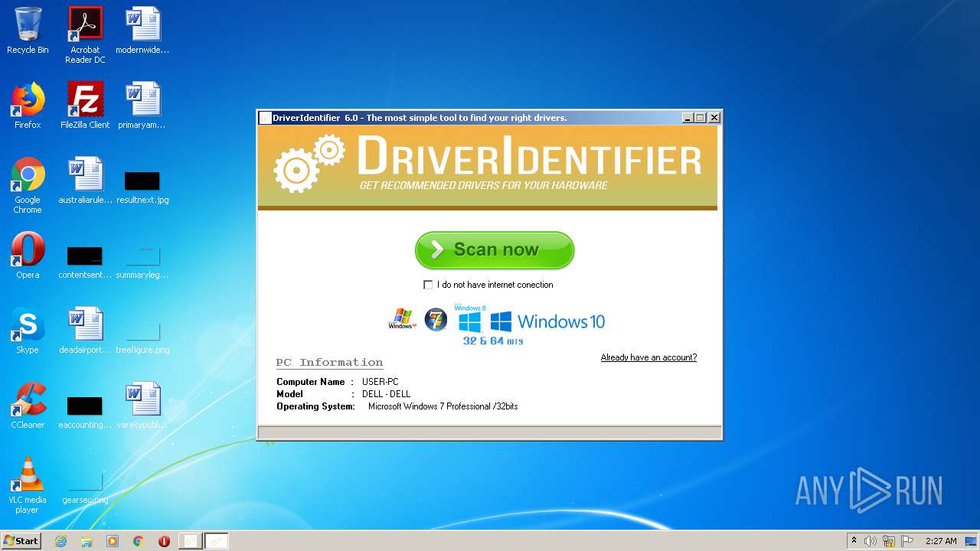The width and height of the screenshot is (980, 551).
Task: Click the "32 & 64 BITS" label
Action: coord(493,341)
